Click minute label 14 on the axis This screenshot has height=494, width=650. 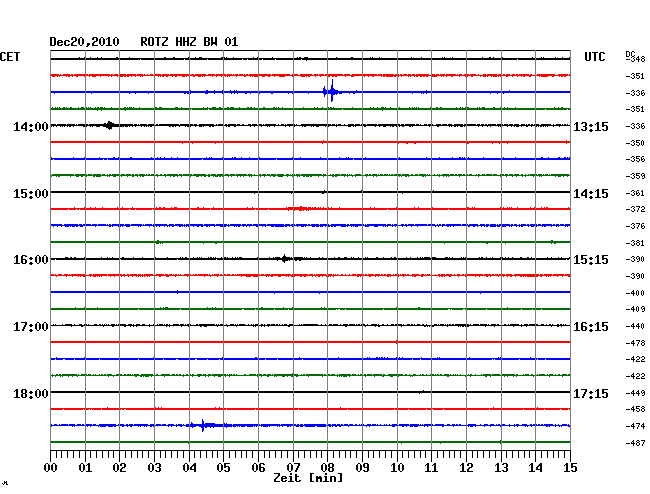click(x=536, y=468)
